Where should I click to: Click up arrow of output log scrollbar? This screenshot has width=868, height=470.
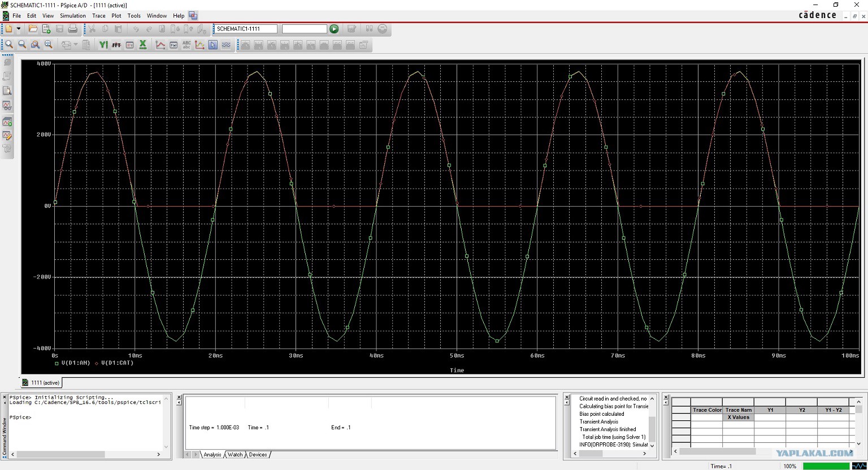point(652,398)
